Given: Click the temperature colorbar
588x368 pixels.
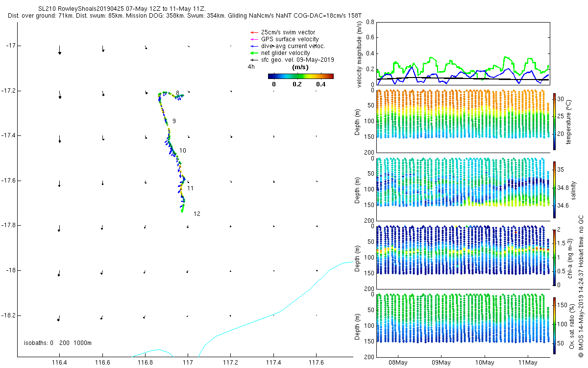Looking at the screenshot, I should point(555,121).
